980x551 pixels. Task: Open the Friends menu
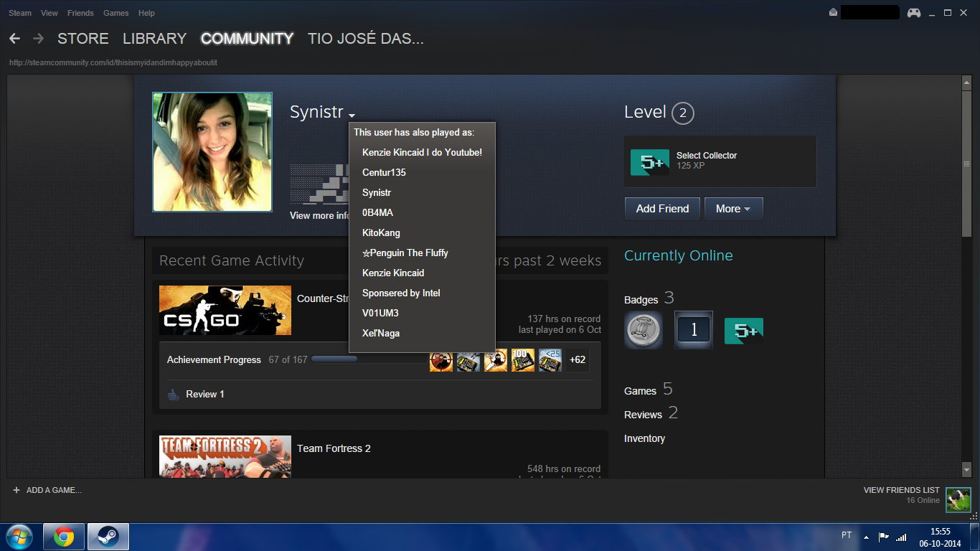[x=80, y=13]
